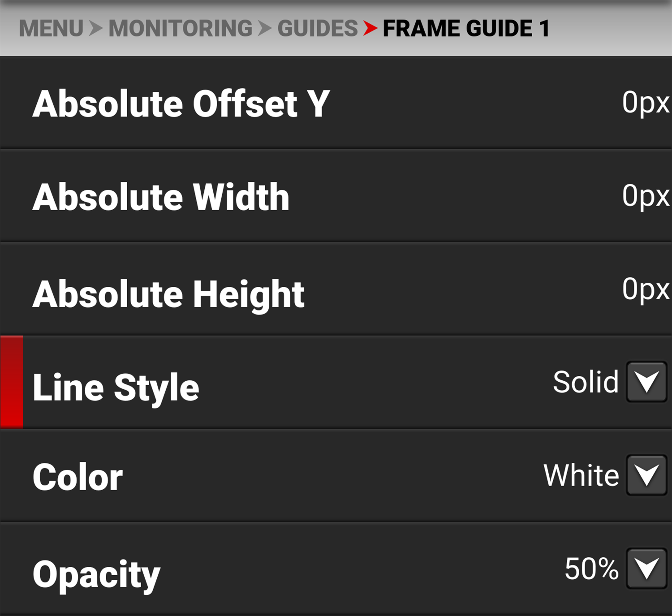Go back to MENU in breadcrumb

[51, 29]
